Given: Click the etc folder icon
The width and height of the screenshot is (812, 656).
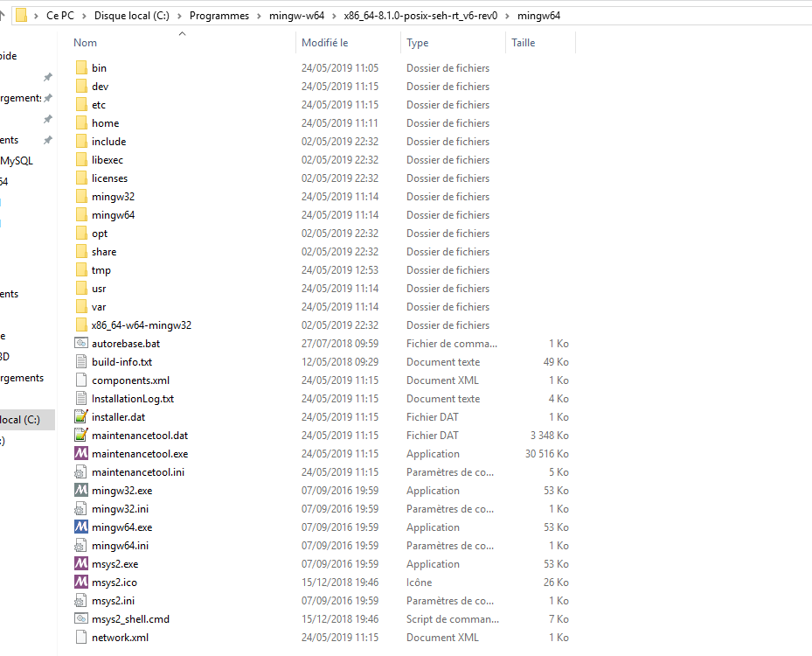Looking at the screenshot, I should pos(81,105).
